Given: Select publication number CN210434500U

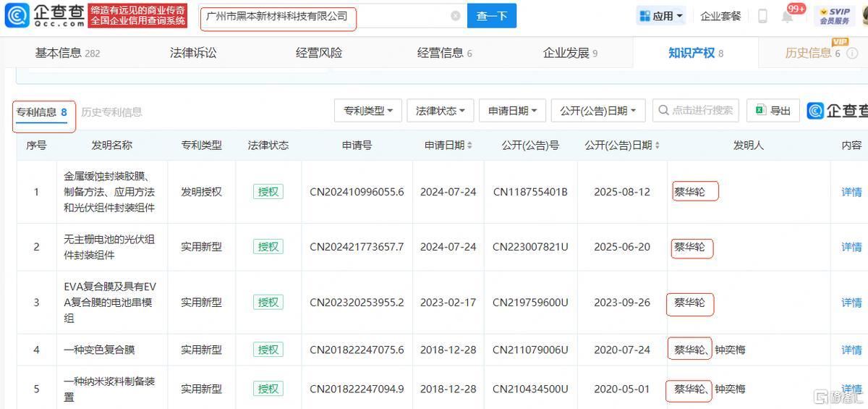Looking at the screenshot, I should click(530, 389).
